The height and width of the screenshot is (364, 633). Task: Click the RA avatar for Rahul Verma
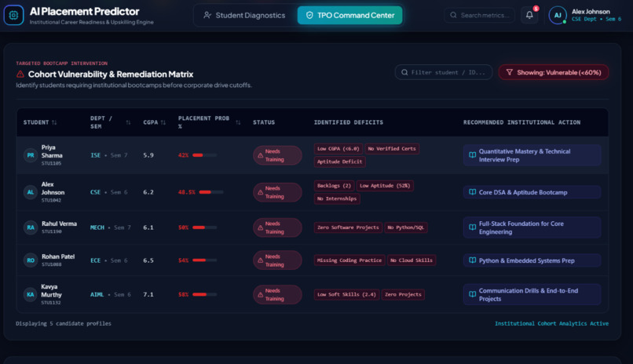tap(31, 227)
